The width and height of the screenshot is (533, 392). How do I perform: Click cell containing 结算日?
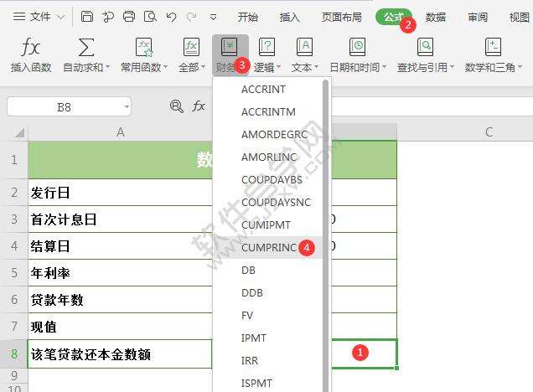coord(120,246)
